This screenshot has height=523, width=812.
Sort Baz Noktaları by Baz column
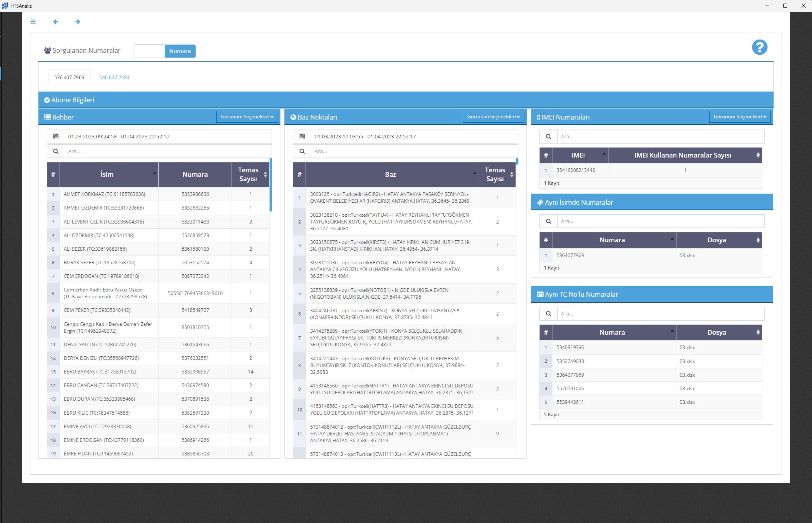[392, 174]
